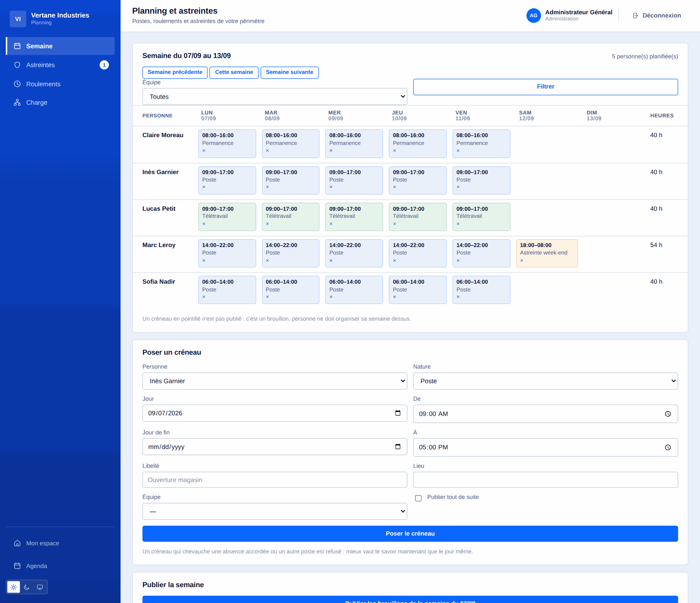Remove Lucas Petit's Monday Télétravail slot
The height and width of the screenshot is (603, 700).
(x=204, y=224)
